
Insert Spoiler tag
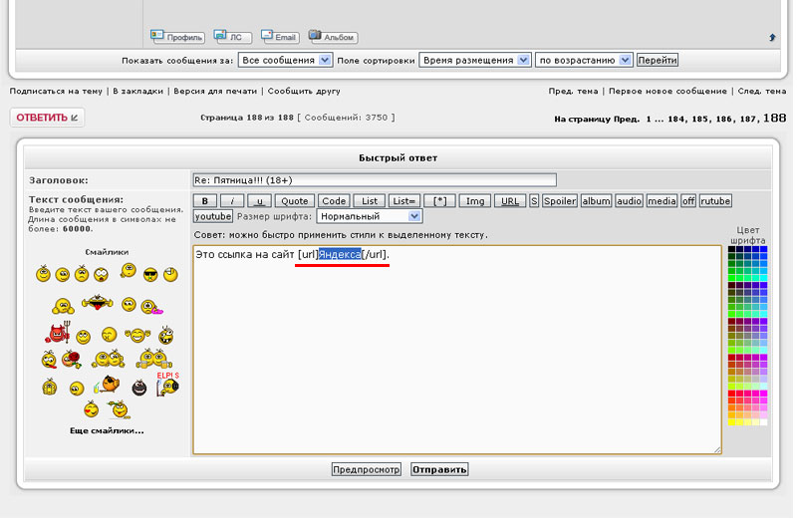click(559, 200)
